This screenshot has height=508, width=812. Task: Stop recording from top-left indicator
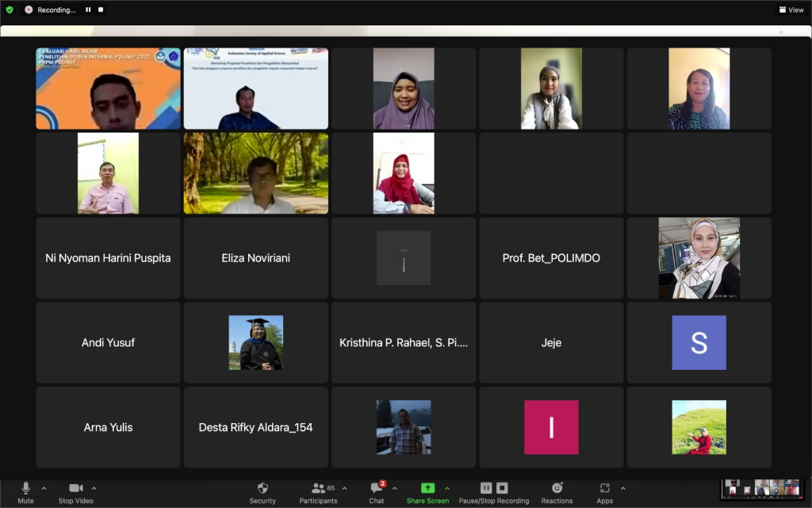point(101,10)
